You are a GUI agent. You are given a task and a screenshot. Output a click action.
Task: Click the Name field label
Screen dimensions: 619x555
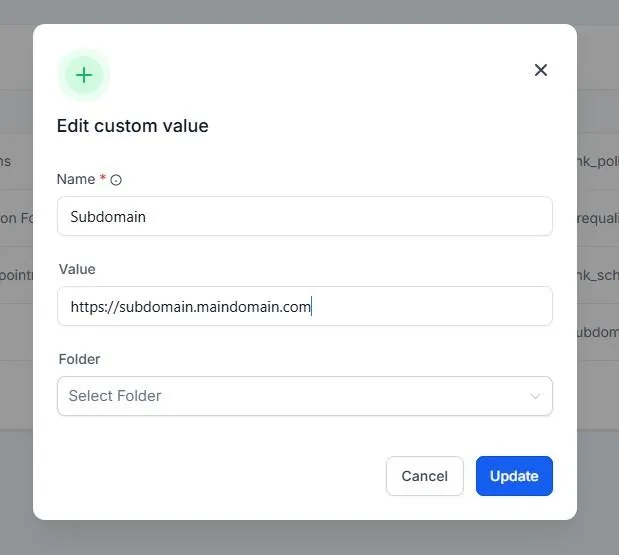click(76, 179)
